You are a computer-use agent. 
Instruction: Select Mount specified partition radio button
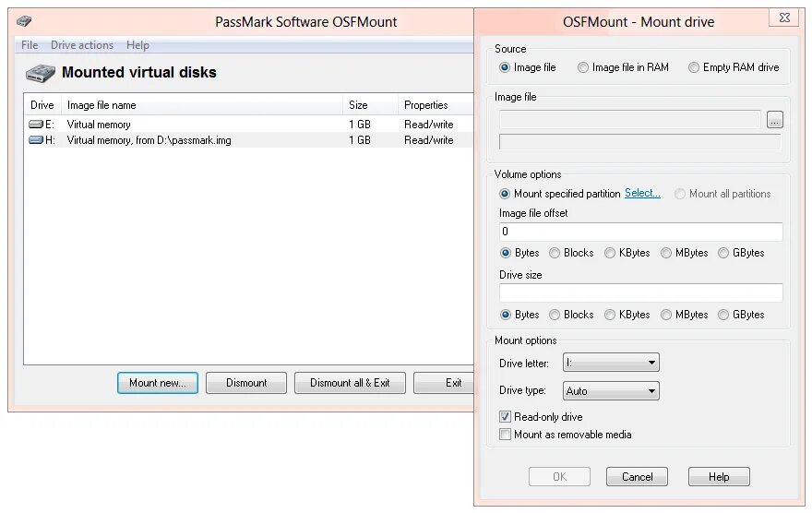[505, 194]
